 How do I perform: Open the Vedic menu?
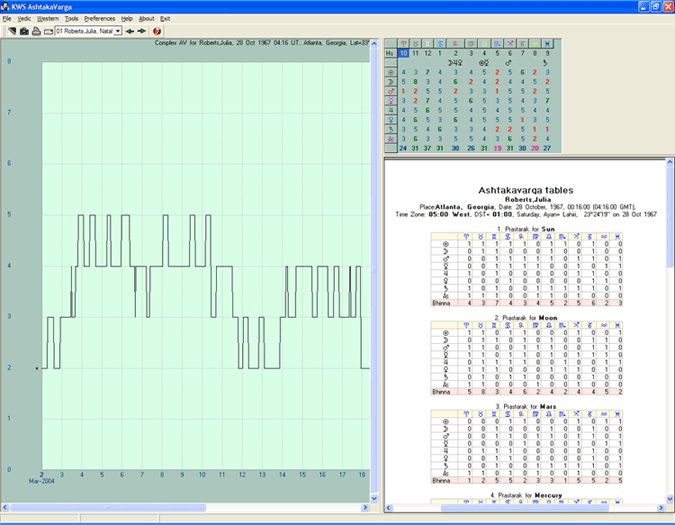pos(24,19)
